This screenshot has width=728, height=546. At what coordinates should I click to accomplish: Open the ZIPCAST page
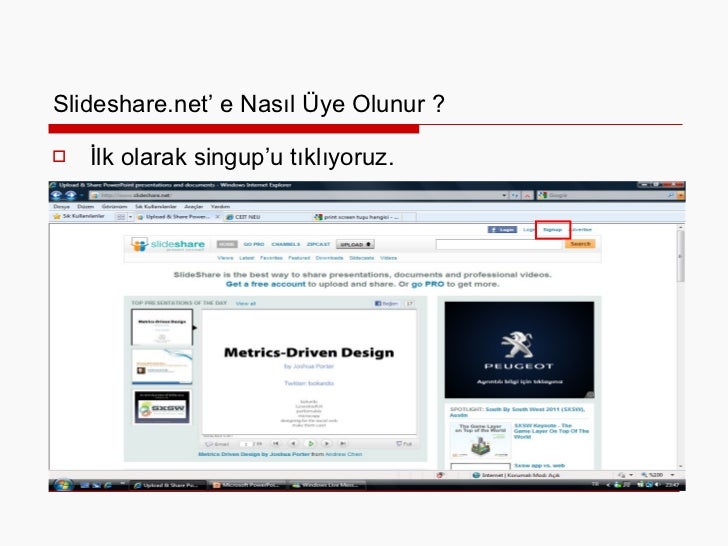(318, 244)
